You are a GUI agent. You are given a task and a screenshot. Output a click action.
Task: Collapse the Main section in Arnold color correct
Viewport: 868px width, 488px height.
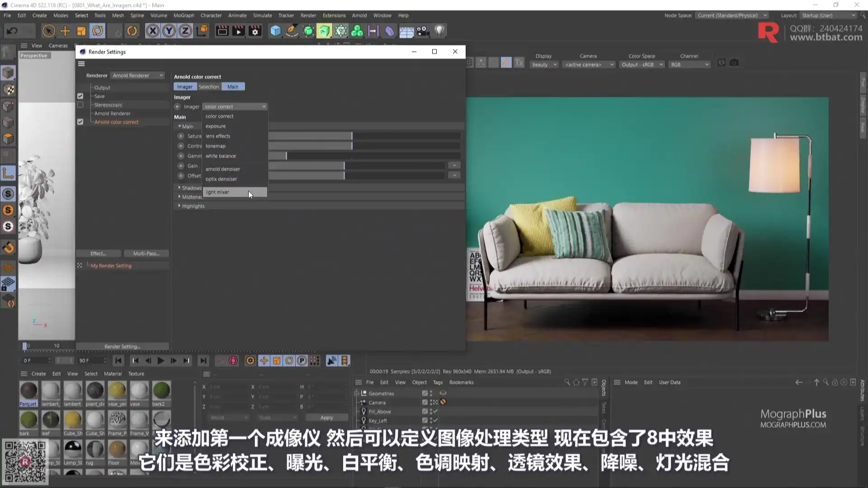[179, 126]
